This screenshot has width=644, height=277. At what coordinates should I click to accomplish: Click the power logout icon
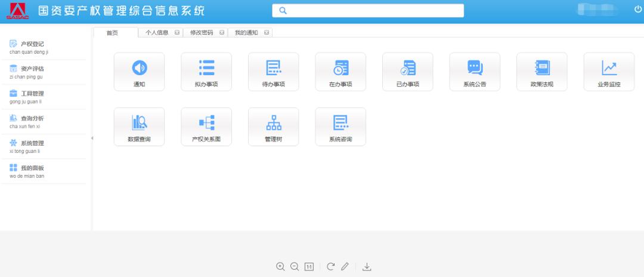[x=638, y=9]
